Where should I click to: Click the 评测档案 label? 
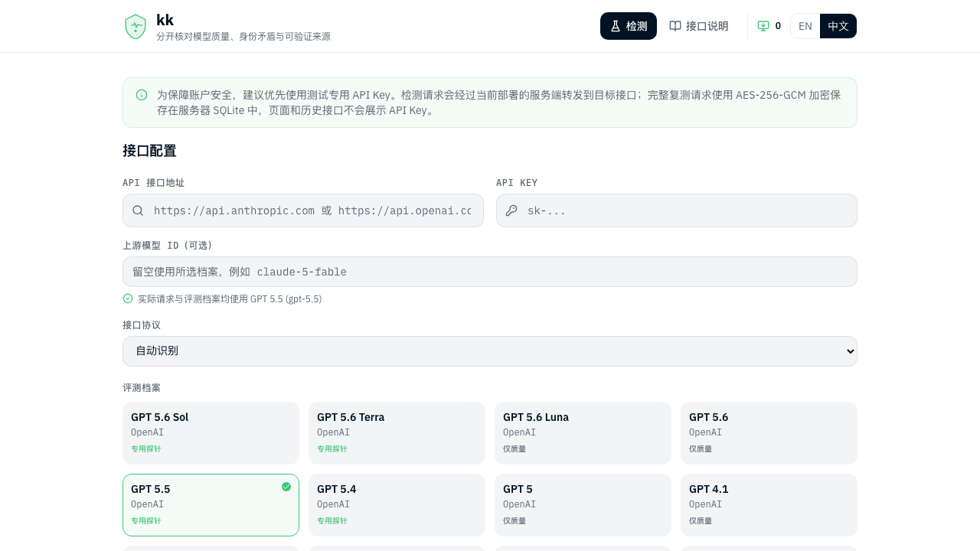142,388
